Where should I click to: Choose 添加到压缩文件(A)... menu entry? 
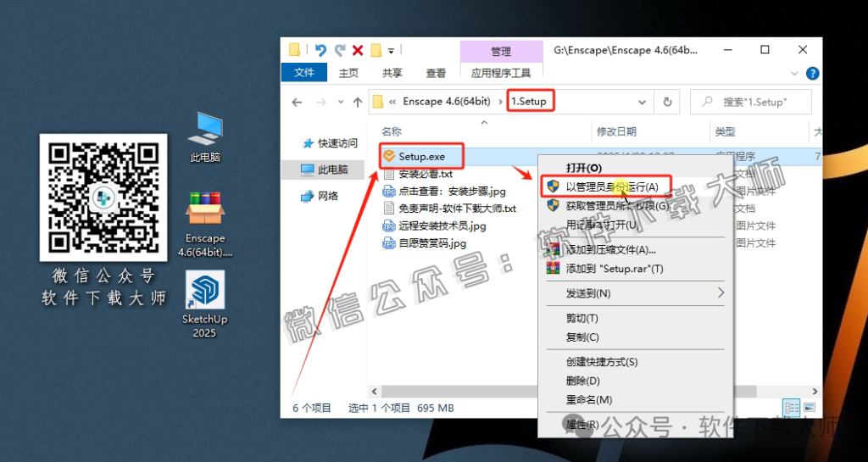tap(636, 250)
